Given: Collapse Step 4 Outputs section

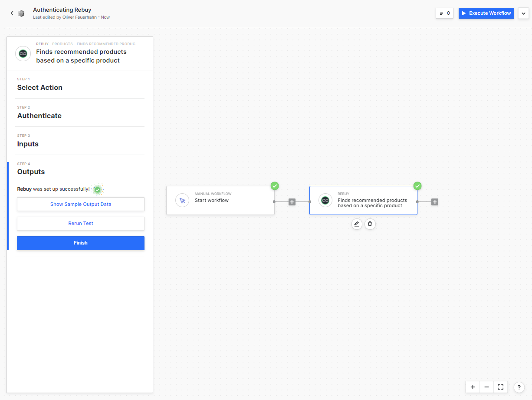Looking at the screenshot, I should [x=80, y=169].
